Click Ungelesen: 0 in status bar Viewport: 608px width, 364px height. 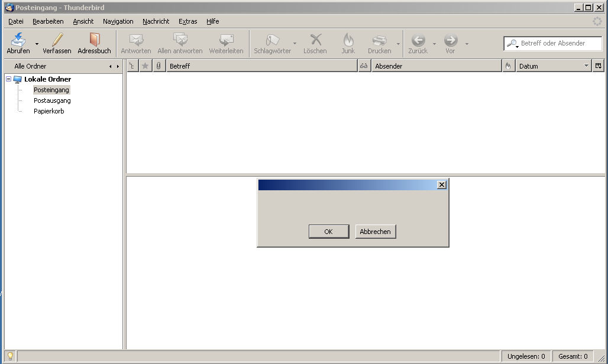pyautogui.click(x=526, y=356)
